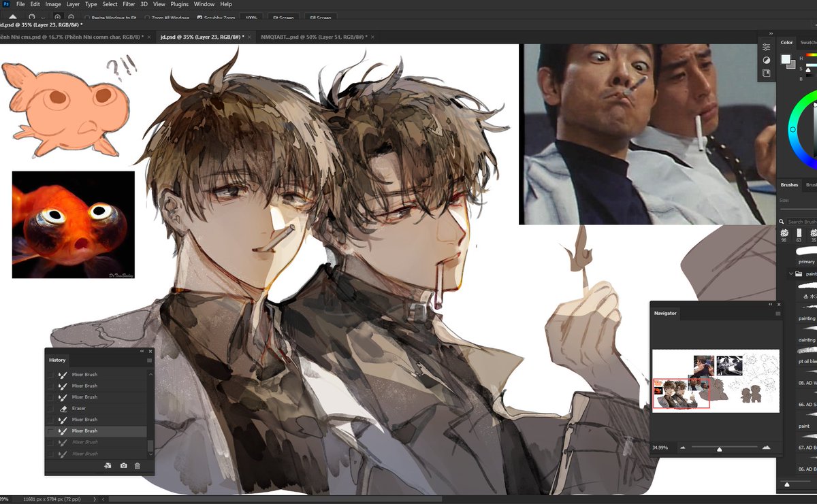Viewport: 817px width, 504px height.
Task: Set history brush source for highlighted Mixer Brush
Action: 50,431
